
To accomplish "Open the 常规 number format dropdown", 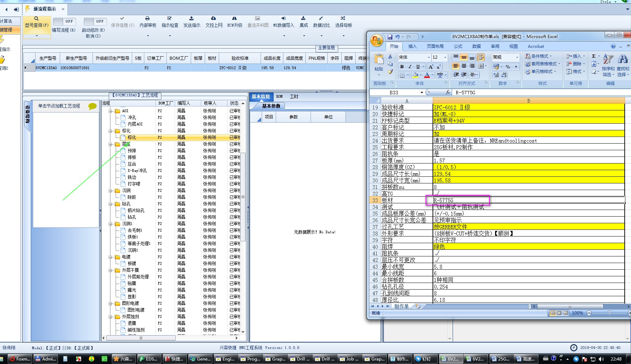I will [x=517, y=57].
